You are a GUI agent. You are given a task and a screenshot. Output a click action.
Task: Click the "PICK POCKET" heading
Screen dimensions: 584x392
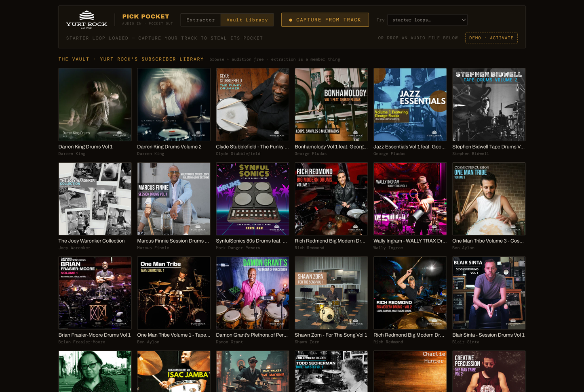coord(146,17)
